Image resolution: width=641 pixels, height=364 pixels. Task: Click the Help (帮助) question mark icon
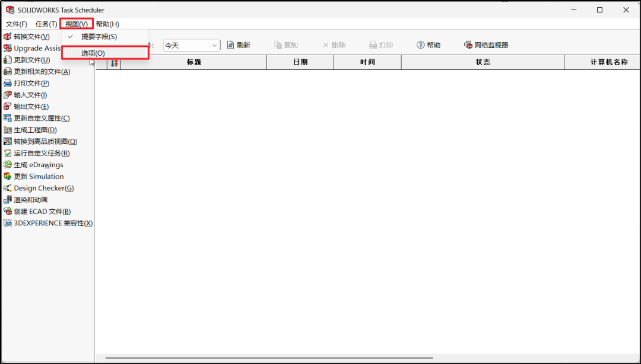tap(420, 45)
